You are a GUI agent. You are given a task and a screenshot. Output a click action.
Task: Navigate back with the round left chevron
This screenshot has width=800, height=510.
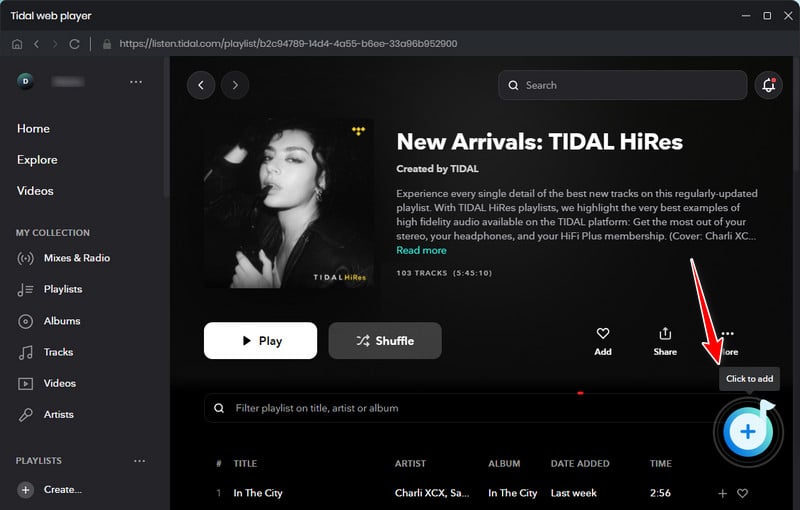click(x=201, y=85)
